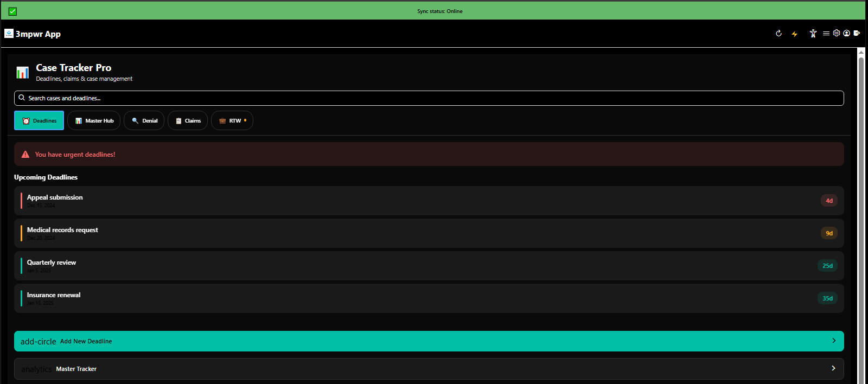Focus the search cases and deadlines field
The image size is (868, 384).
[429, 98]
